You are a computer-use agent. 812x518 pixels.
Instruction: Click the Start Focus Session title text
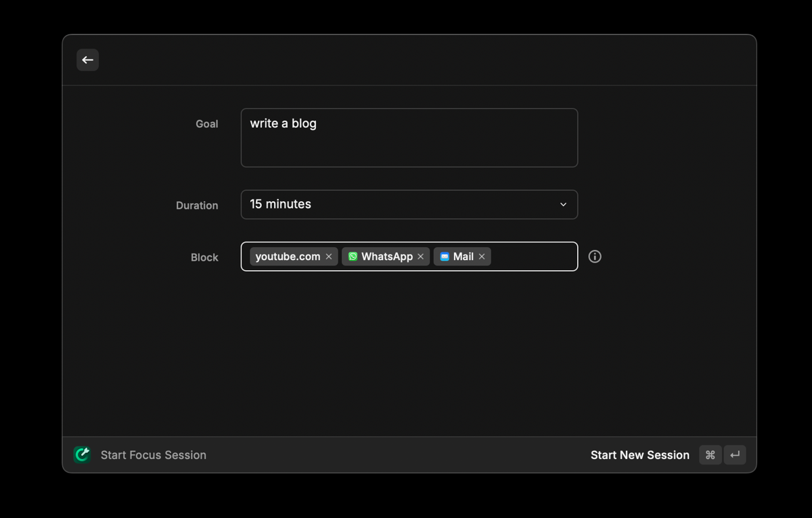(154, 455)
